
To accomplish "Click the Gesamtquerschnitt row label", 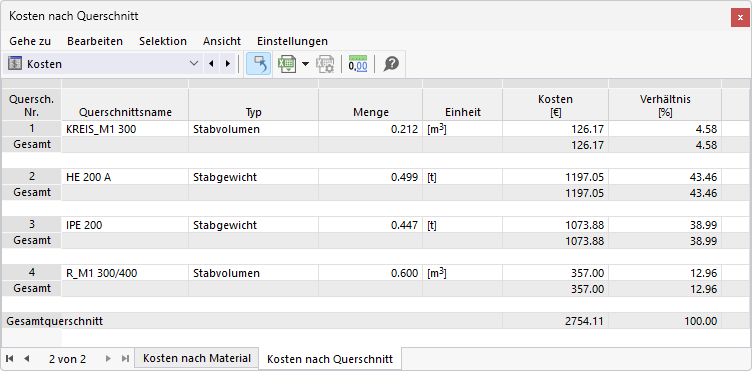I will [x=55, y=321].
